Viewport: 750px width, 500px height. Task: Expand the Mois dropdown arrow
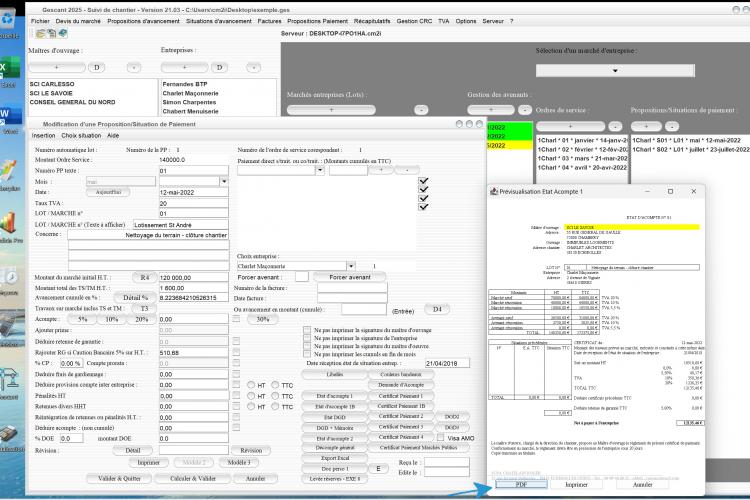(x=223, y=181)
